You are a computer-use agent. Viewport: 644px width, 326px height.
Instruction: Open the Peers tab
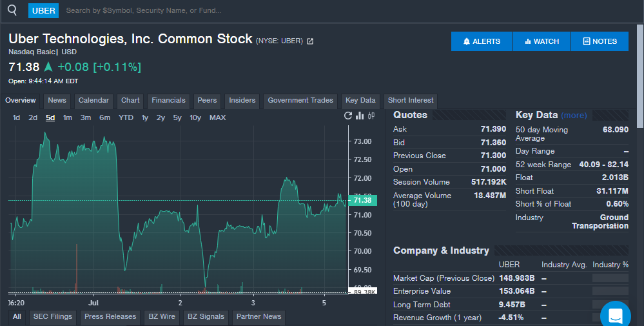click(x=207, y=101)
